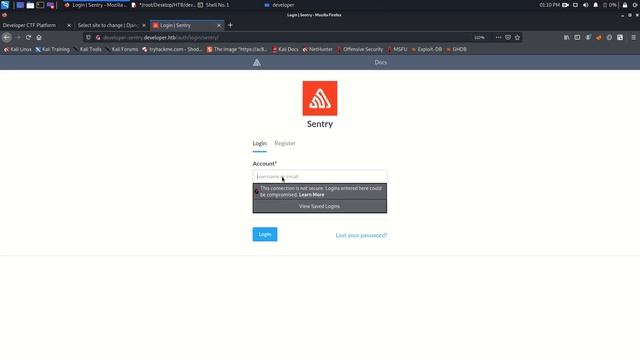The image size is (640, 360).
Task: Open the NetHunter bookmark
Action: click(x=318, y=49)
